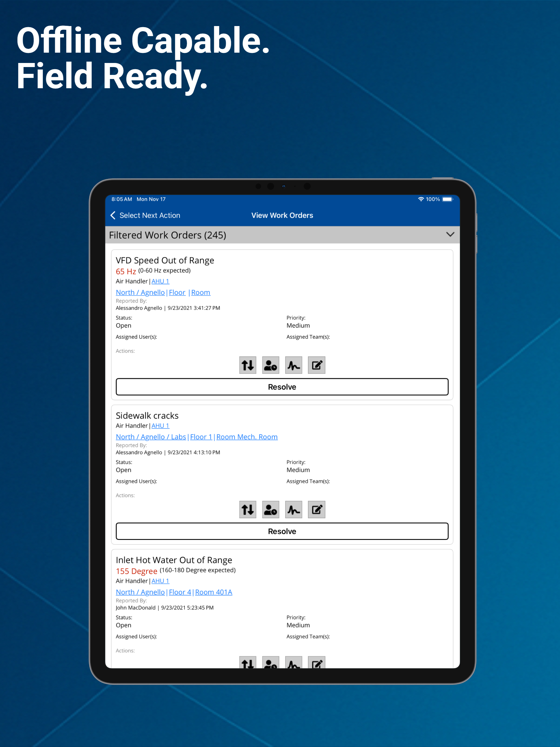Click the 8:05 AM clock in status bar
Viewport: 560px width, 747px height.
point(122,199)
